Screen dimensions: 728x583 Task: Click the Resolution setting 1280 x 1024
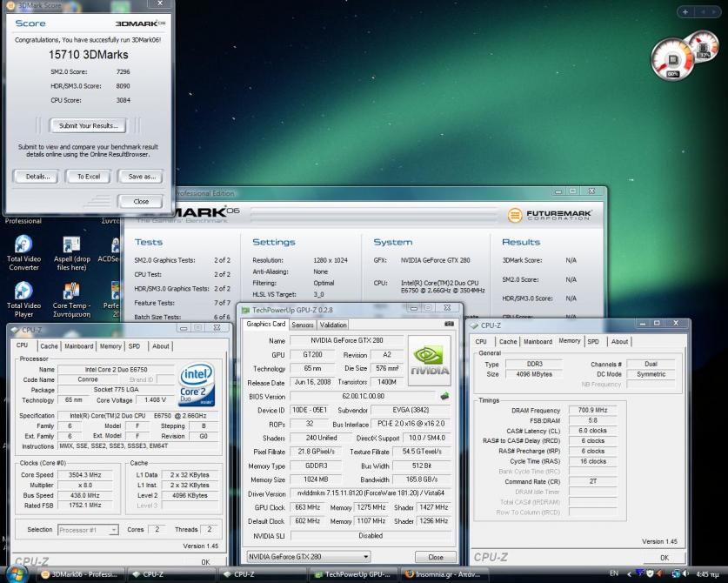pos(331,260)
